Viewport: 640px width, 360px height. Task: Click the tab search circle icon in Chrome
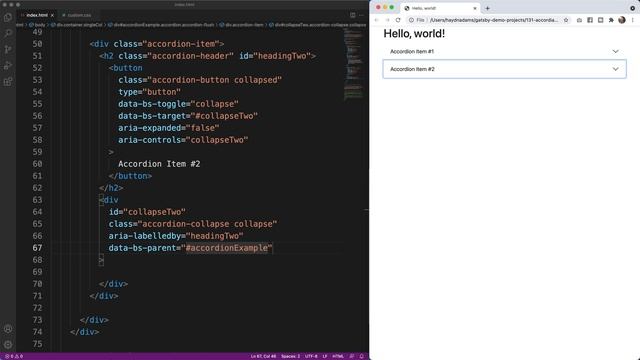pos(633,8)
